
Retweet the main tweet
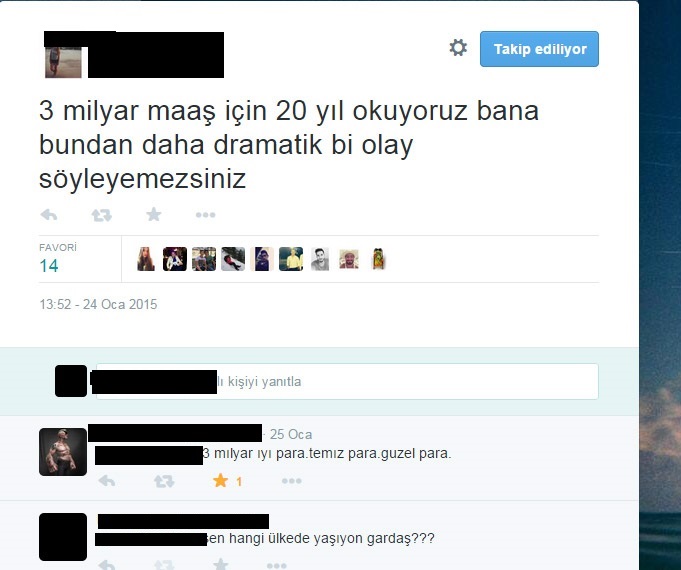click(102, 215)
